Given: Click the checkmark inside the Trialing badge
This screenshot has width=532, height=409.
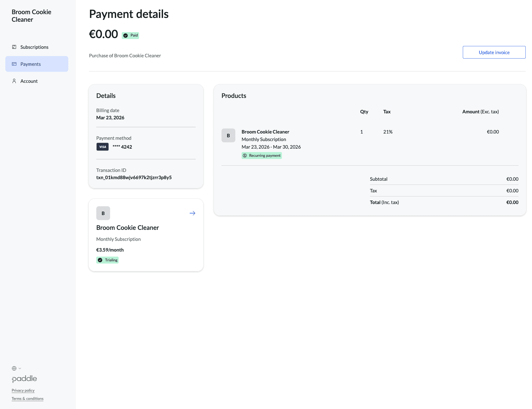Looking at the screenshot, I should tap(100, 260).
